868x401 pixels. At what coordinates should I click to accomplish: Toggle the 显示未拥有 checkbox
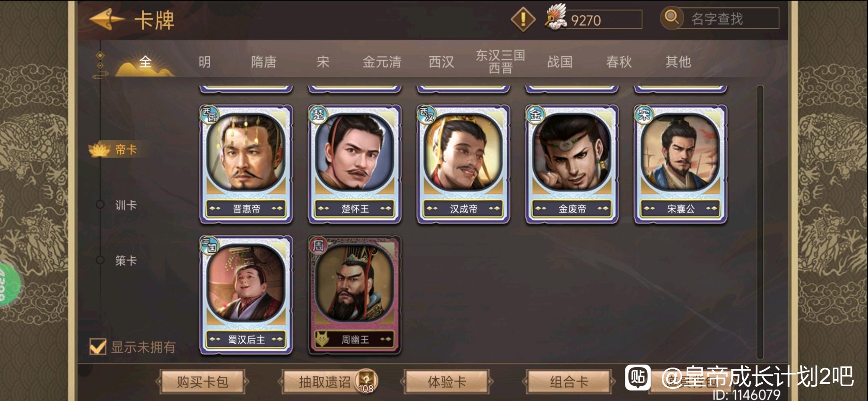[98, 347]
